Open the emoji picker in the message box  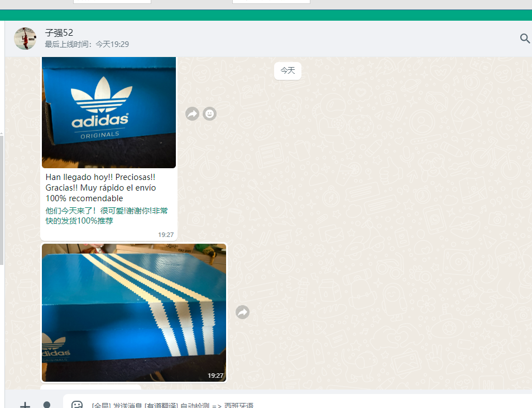click(77, 405)
